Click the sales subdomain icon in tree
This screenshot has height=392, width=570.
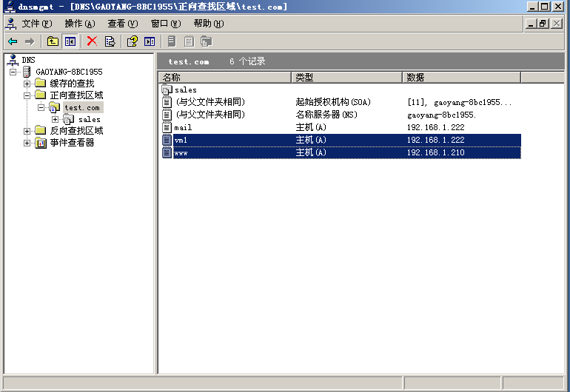point(69,119)
